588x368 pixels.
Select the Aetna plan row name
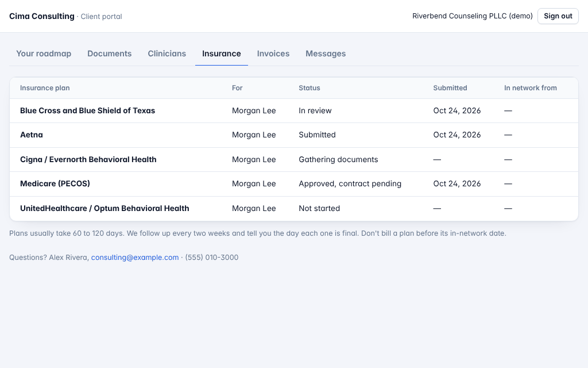point(32,135)
